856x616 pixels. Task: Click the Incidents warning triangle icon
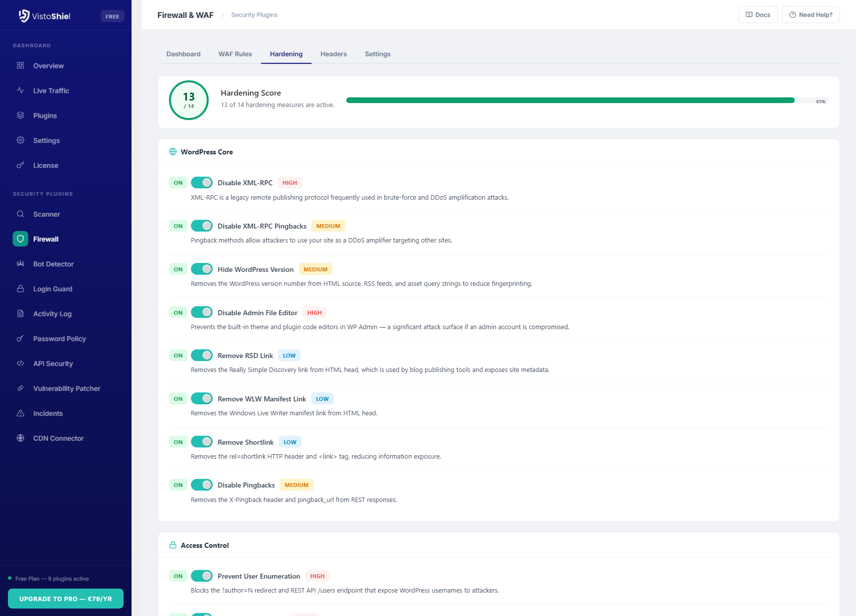pyautogui.click(x=20, y=413)
